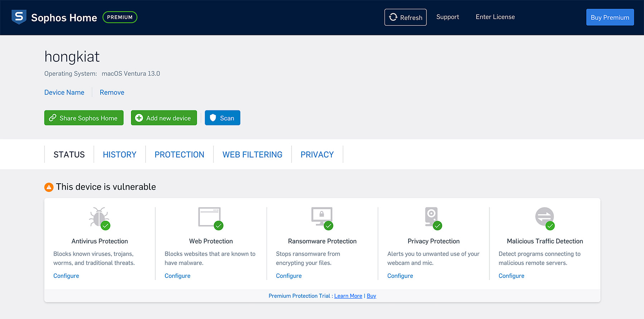Remove this device via Remove link
This screenshot has width=644, height=319.
pos(112,92)
